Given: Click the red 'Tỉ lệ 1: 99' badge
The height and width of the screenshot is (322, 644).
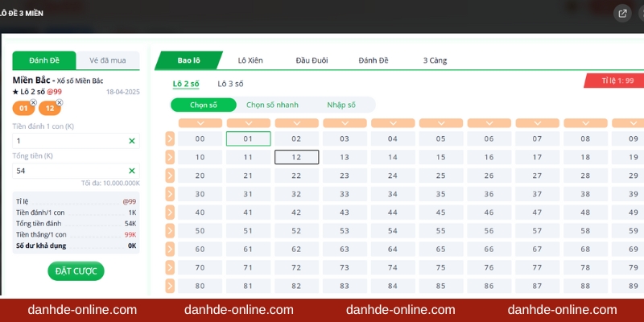Looking at the screenshot, I should pos(613,80).
